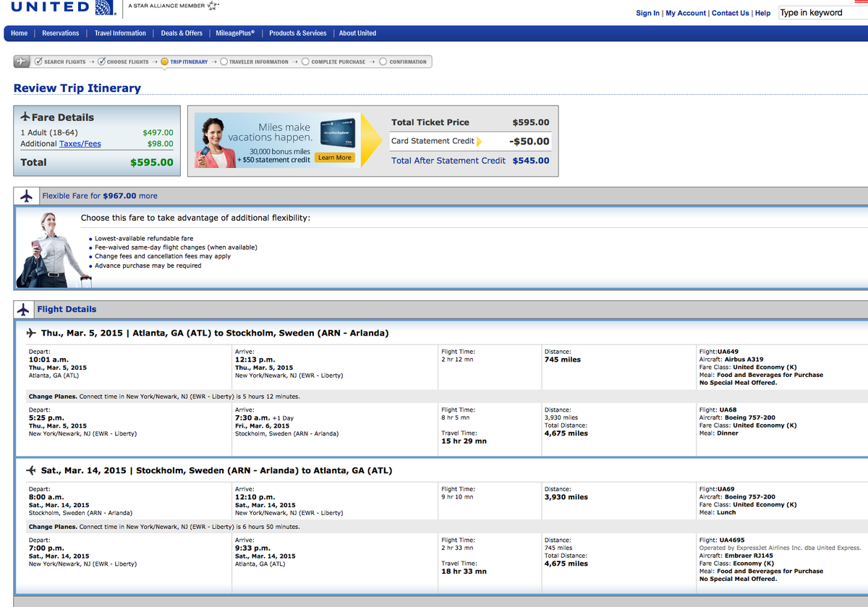Image resolution: width=868 pixels, height=607 pixels.
Task: Click the Sign In link
Action: [647, 13]
